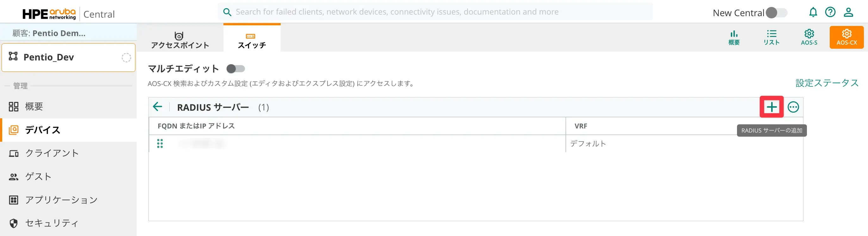Screen dimensions: 868x236
Task: Select the スイッチ tab
Action: pyautogui.click(x=252, y=40)
